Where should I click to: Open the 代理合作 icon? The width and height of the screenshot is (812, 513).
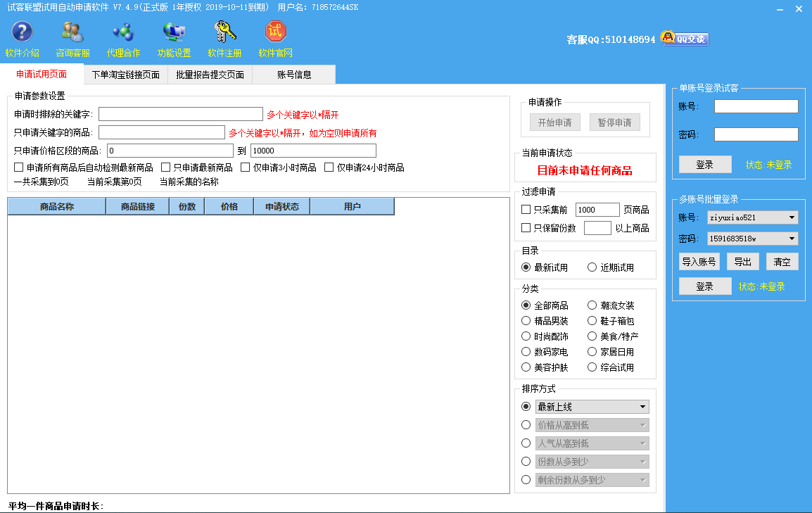point(123,32)
